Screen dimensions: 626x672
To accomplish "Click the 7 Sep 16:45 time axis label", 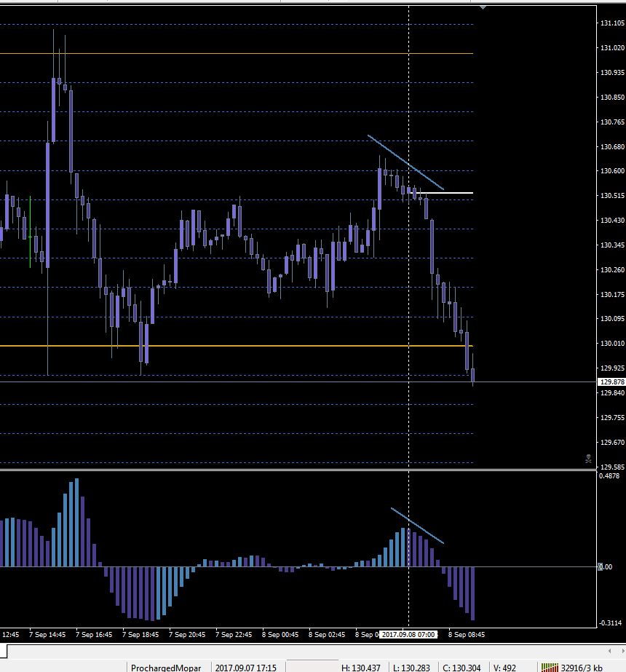I will 94,634.
